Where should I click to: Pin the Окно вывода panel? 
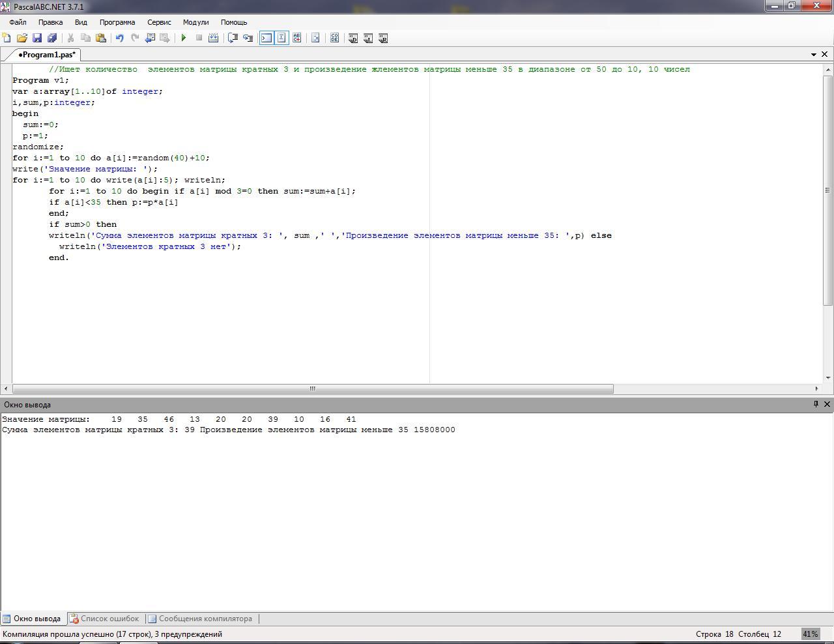815,404
